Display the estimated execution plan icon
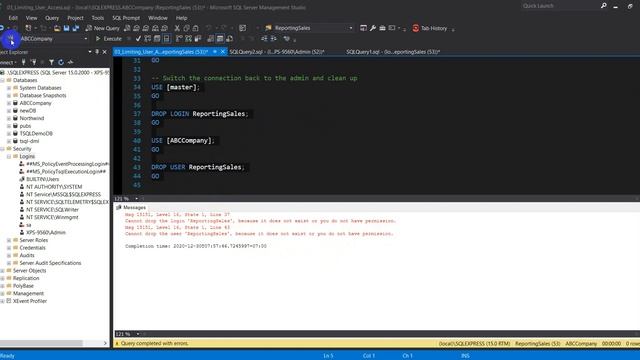This screenshot has height=360, width=640. (147, 39)
